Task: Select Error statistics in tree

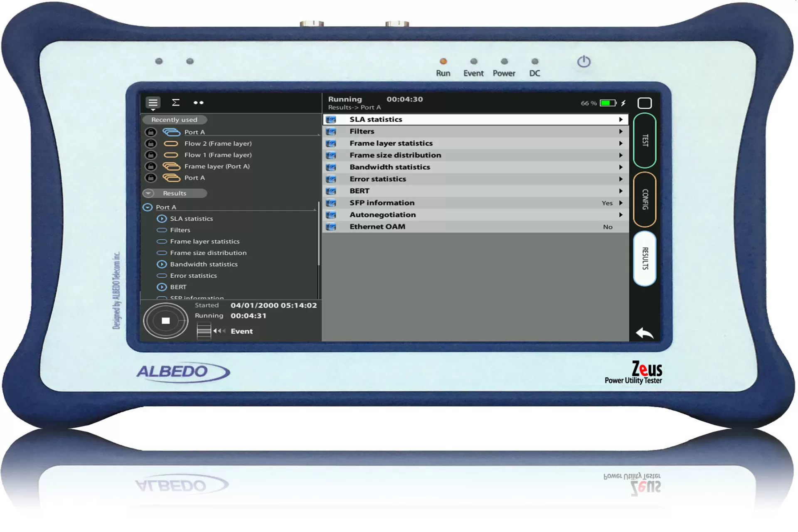Action: [193, 276]
